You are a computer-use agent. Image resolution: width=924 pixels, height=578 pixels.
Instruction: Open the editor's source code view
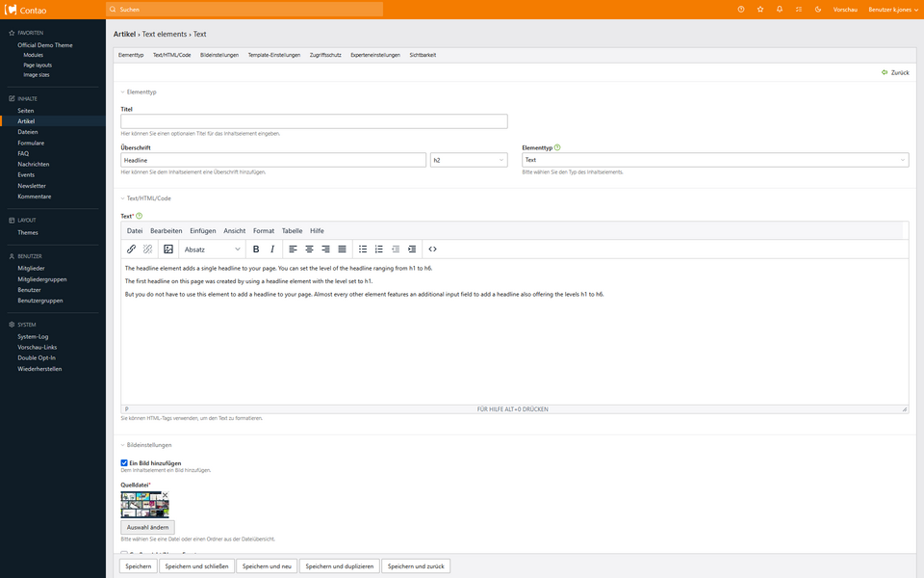pos(433,249)
